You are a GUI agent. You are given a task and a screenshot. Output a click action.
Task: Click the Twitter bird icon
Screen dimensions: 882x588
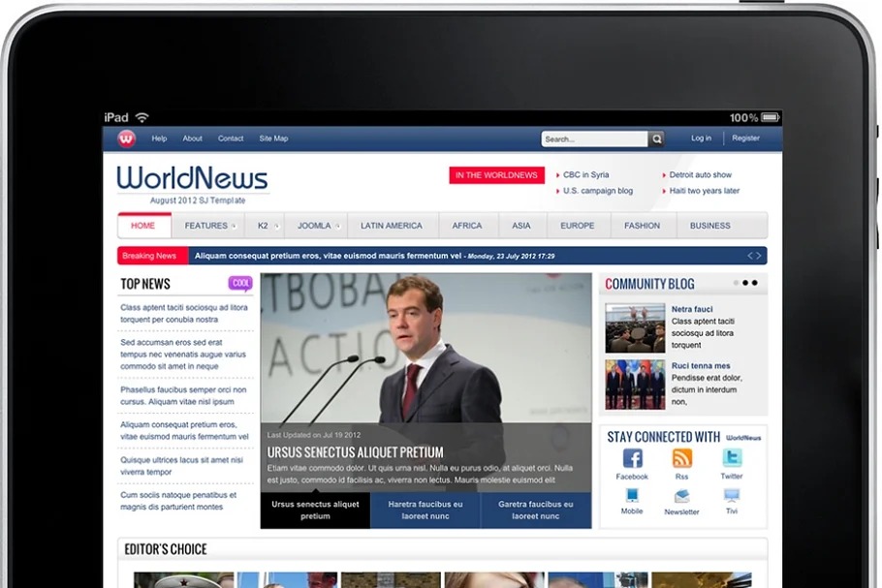coord(732,459)
